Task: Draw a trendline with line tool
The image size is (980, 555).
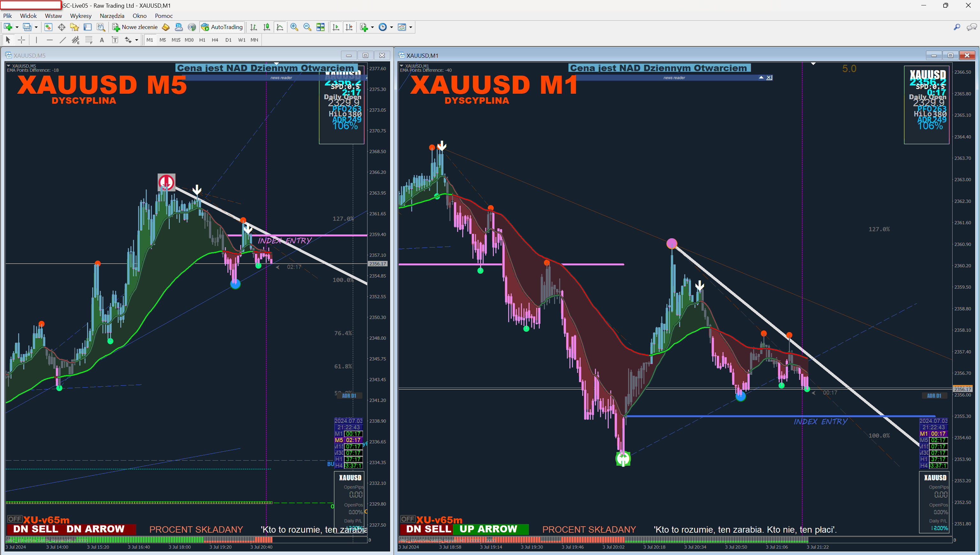Action: [63, 40]
